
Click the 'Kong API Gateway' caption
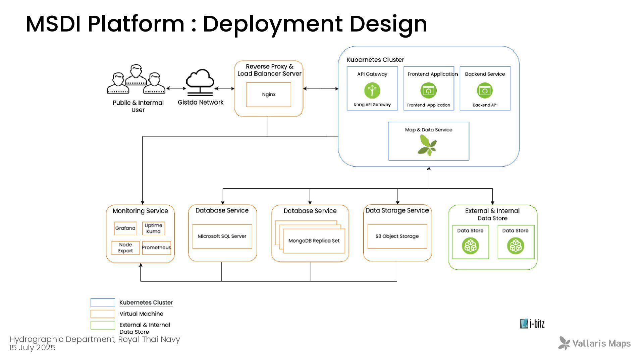click(x=372, y=105)
